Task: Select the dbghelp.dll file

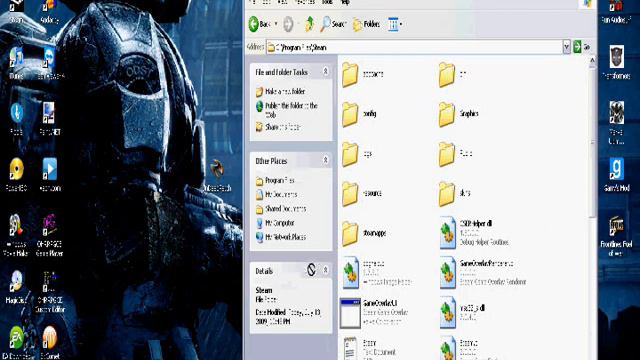Action: 376,273
